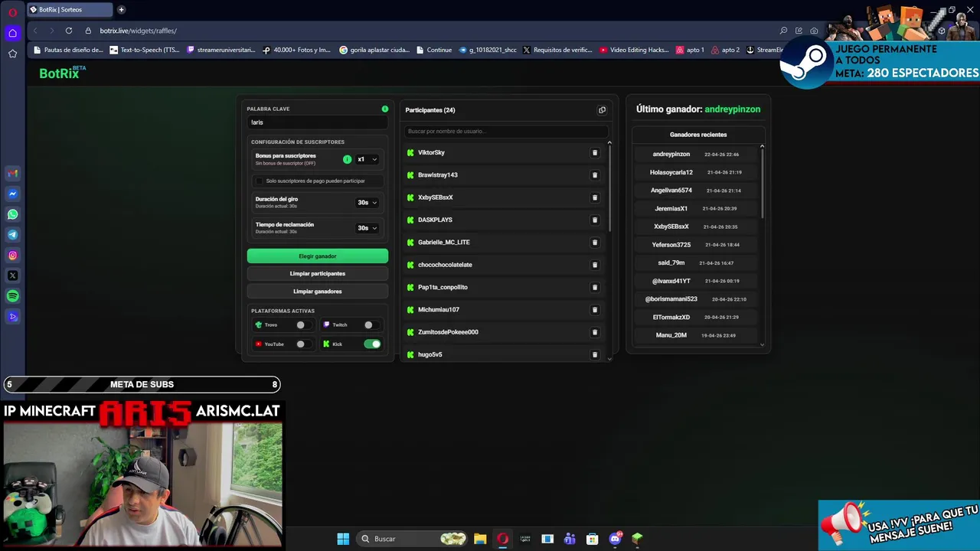The width and height of the screenshot is (980, 551).
Task: Open File Explorer from taskbar
Action: pos(480,539)
